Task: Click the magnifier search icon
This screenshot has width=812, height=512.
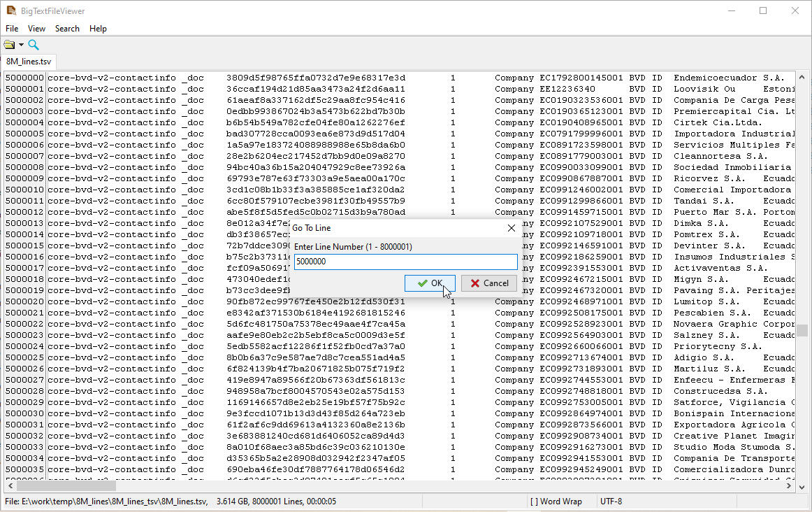Action: tap(34, 45)
